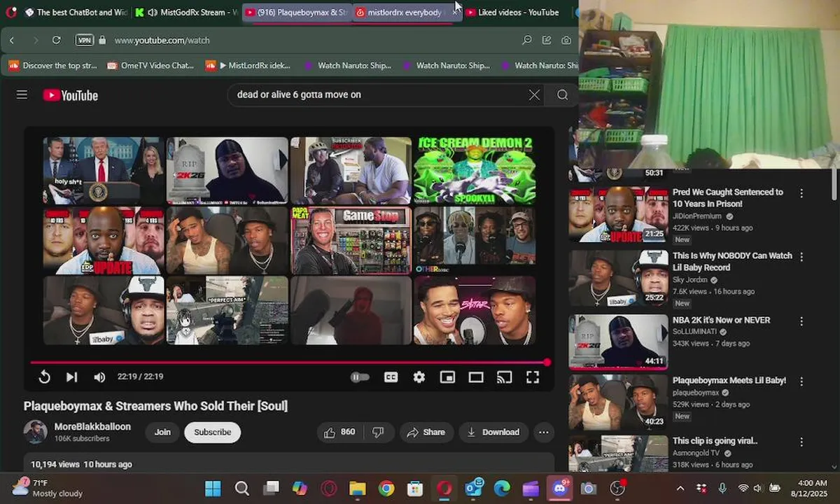Open options for NBA 2K Now or NEVER

(801, 321)
